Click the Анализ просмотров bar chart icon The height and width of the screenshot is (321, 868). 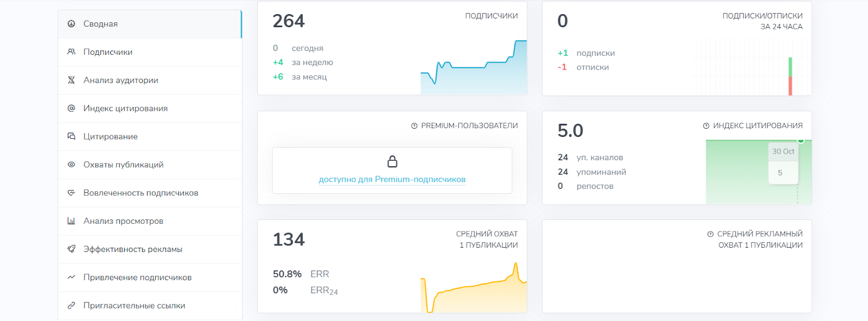(71, 221)
